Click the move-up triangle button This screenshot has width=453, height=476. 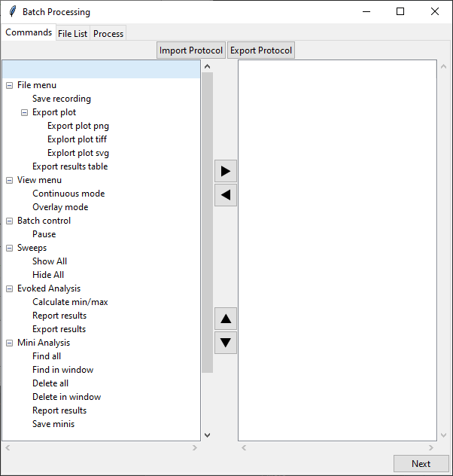pyautogui.click(x=226, y=319)
